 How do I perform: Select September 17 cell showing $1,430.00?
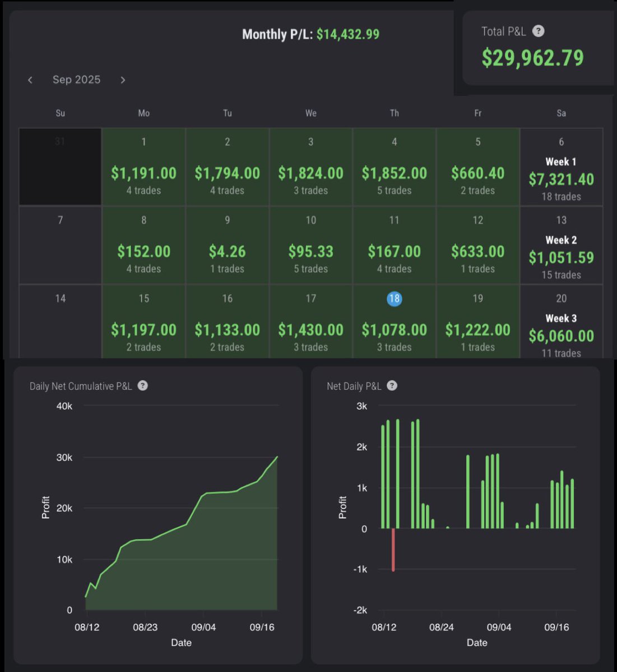[x=311, y=321]
